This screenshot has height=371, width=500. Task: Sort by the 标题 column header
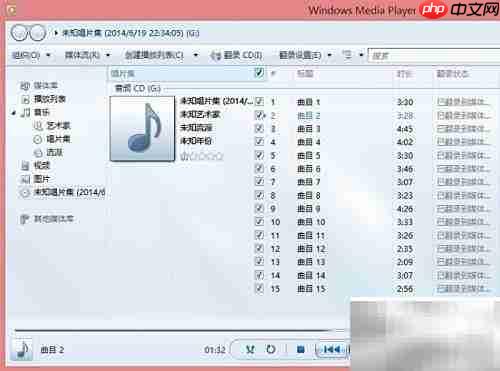(x=305, y=73)
